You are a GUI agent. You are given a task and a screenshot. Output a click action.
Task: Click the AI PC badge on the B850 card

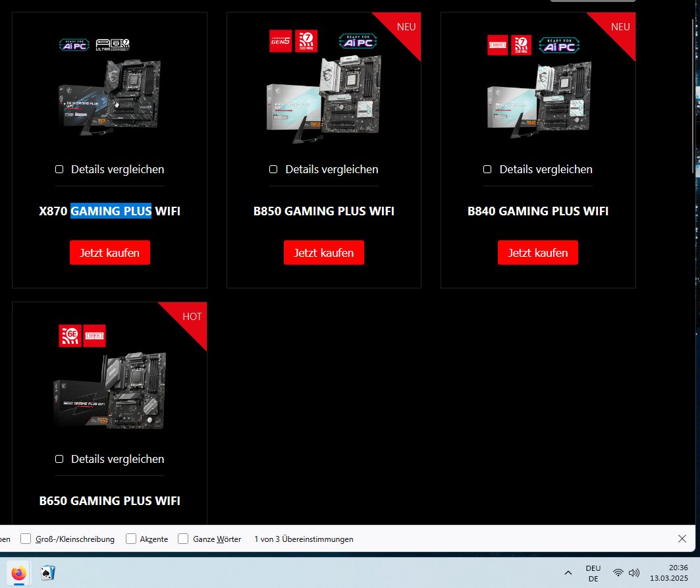click(x=358, y=41)
